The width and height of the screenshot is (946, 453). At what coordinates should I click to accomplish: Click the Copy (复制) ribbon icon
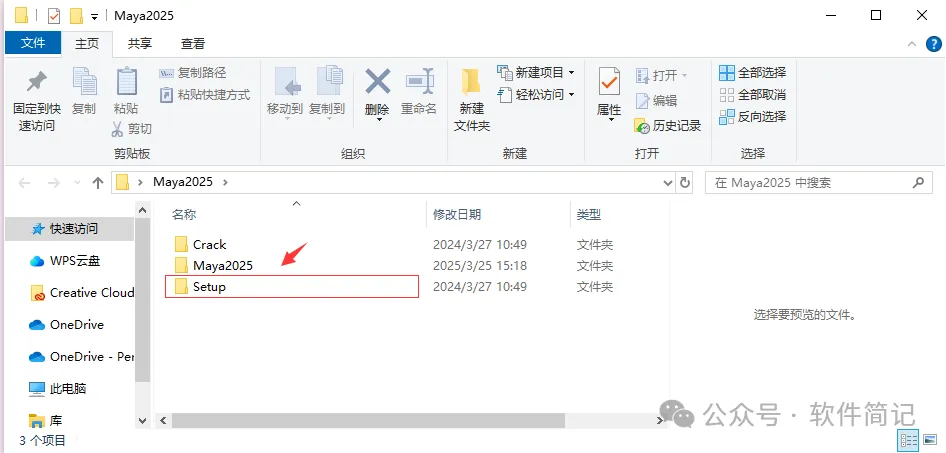pos(84,82)
